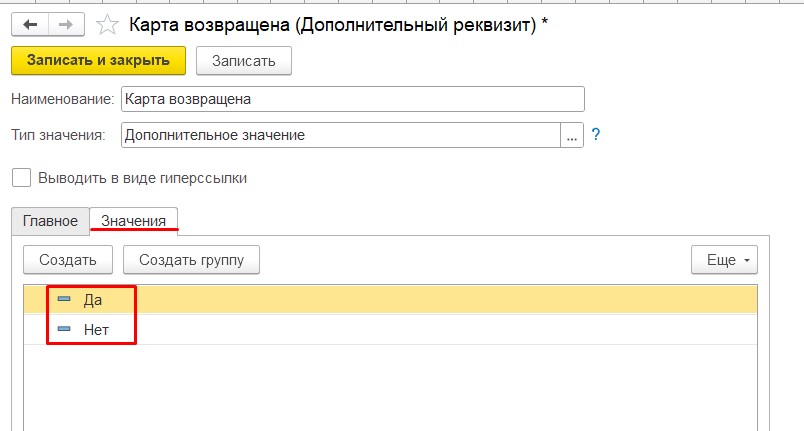Click the Записать и закрыть button
Image resolution: width=804 pixels, height=431 pixels.
[98, 61]
